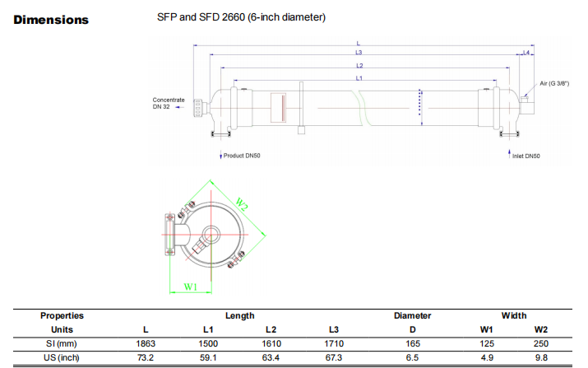The height and width of the screenshot is (368, 588).
Task: Click the 'W2' column header in the table
Action: coord(541,329)
